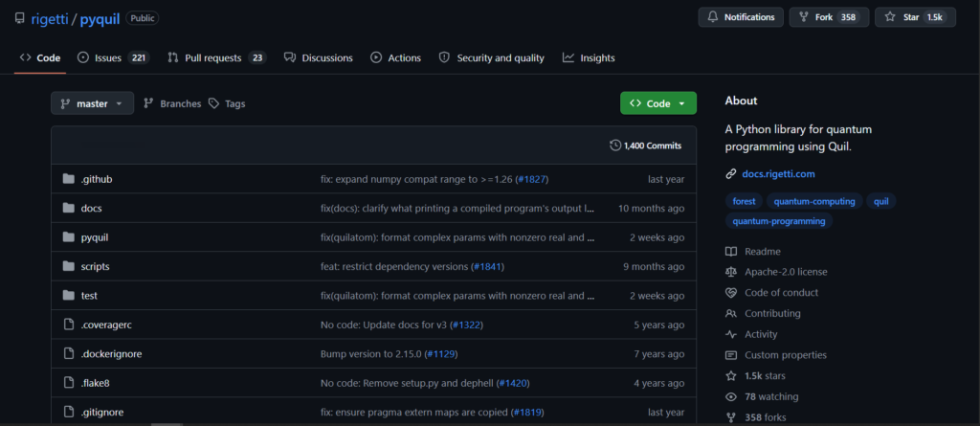980x426 pixels.
Task: Open the test folder
Action: 89,296
